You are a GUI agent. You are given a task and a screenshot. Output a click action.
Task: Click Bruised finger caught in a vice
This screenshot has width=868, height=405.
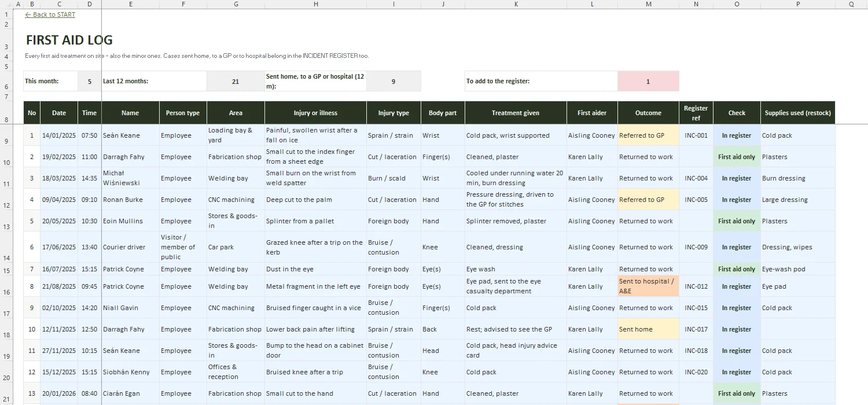tap(315, 308)
